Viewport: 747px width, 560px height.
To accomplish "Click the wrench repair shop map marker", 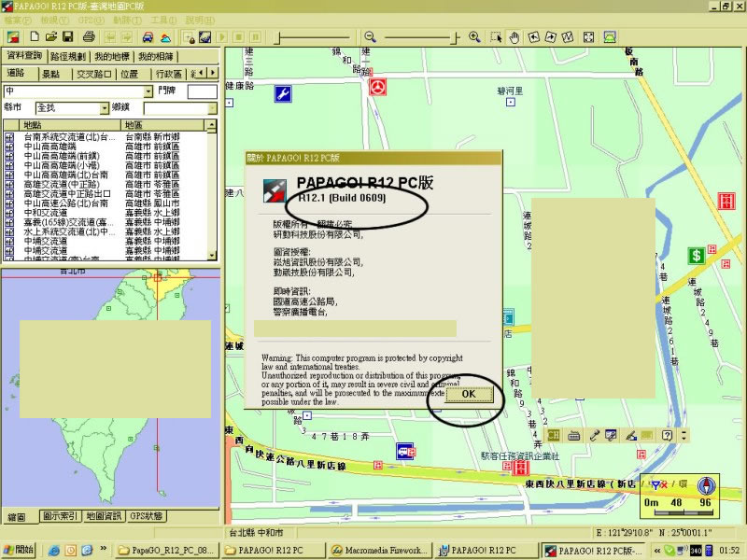I will (283, 94).
